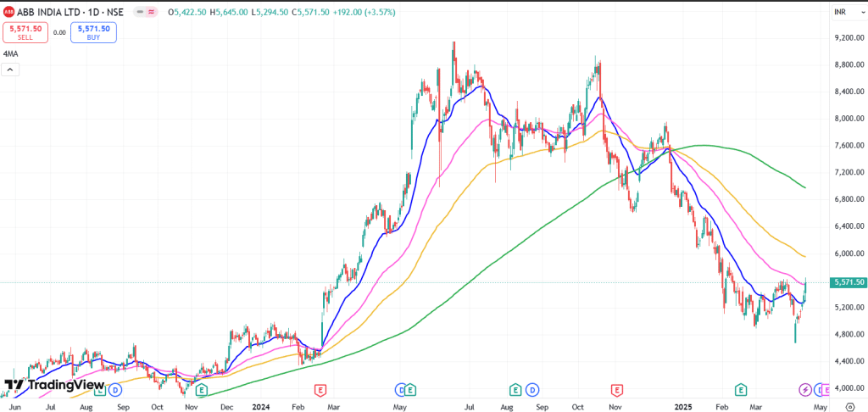The height and width of the screenshot is (412, 868).
Task: Toggle the pink approximately-equal indicator icon
Action: click(x=151, y=12)
